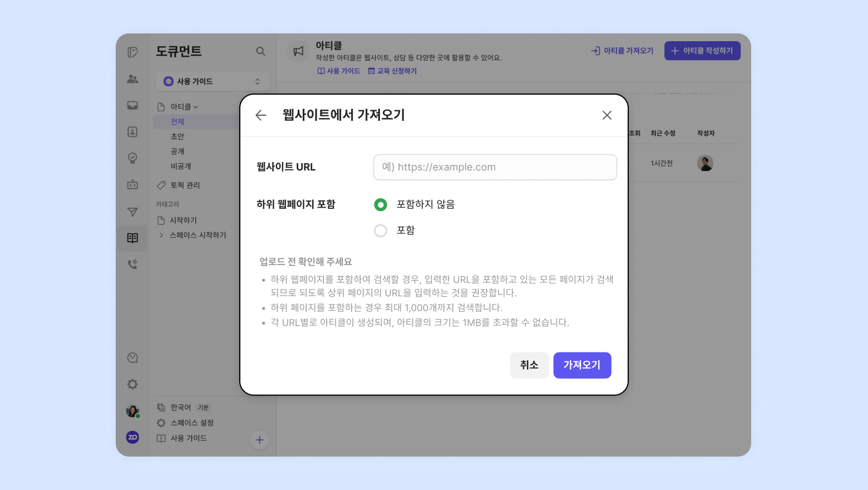Click the plus button in document panel

(x=259, y=440)
